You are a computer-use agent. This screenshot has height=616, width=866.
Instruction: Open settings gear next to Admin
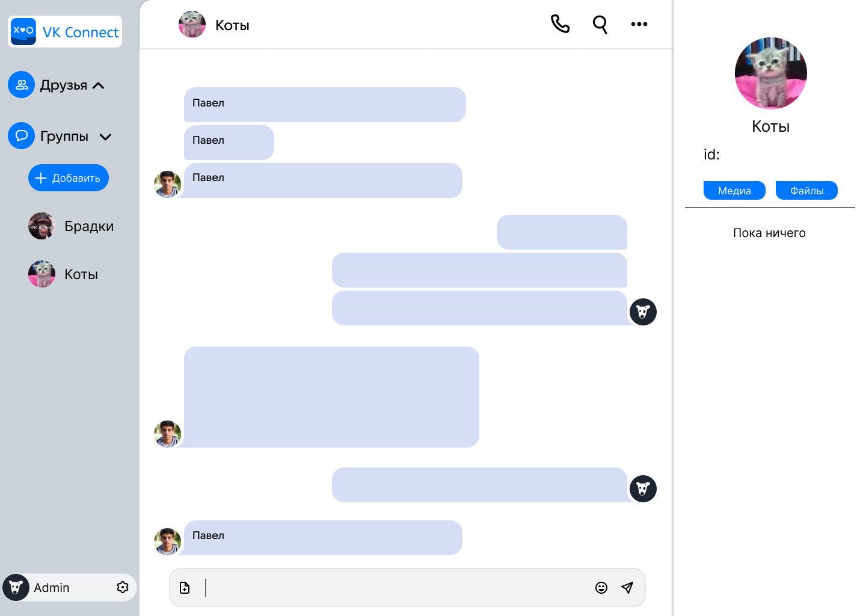[x=123, y=587]
